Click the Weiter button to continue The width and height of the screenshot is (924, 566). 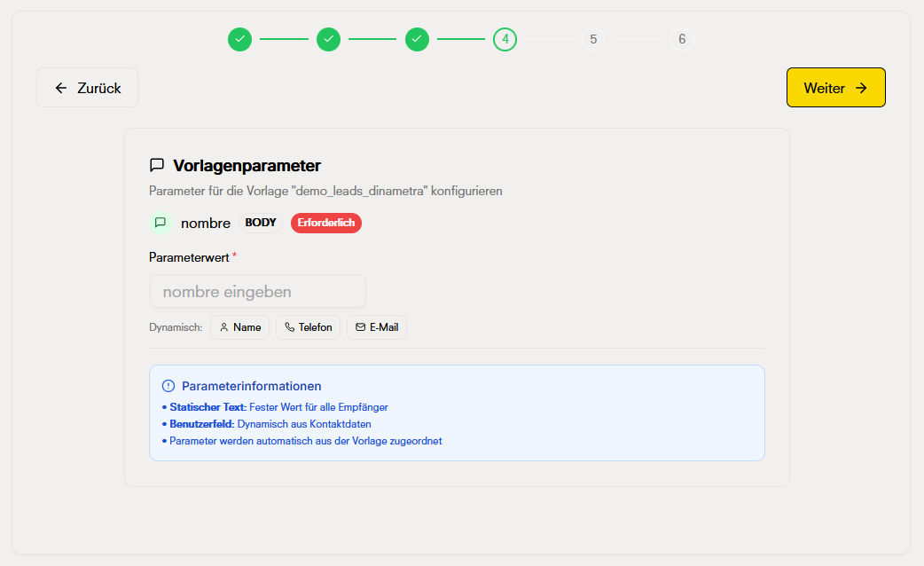click(835, 87)
